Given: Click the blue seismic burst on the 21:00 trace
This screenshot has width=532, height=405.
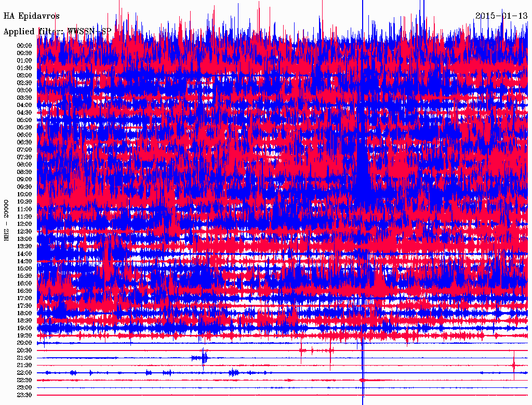Looking at the screenshot, I should coord(201,358).
